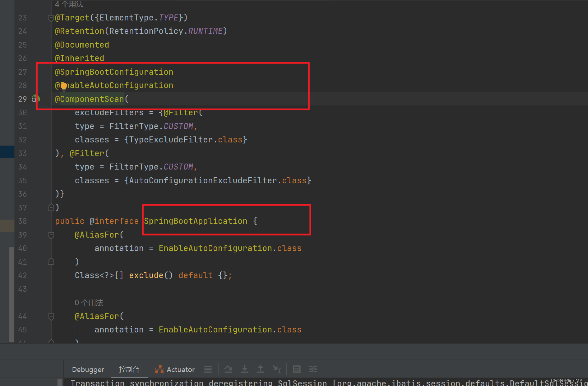Click the Step Out upload-arrow icon
The height and width of the screenshot is (386, 588).
pyautogui.click(x=261, y=369)
